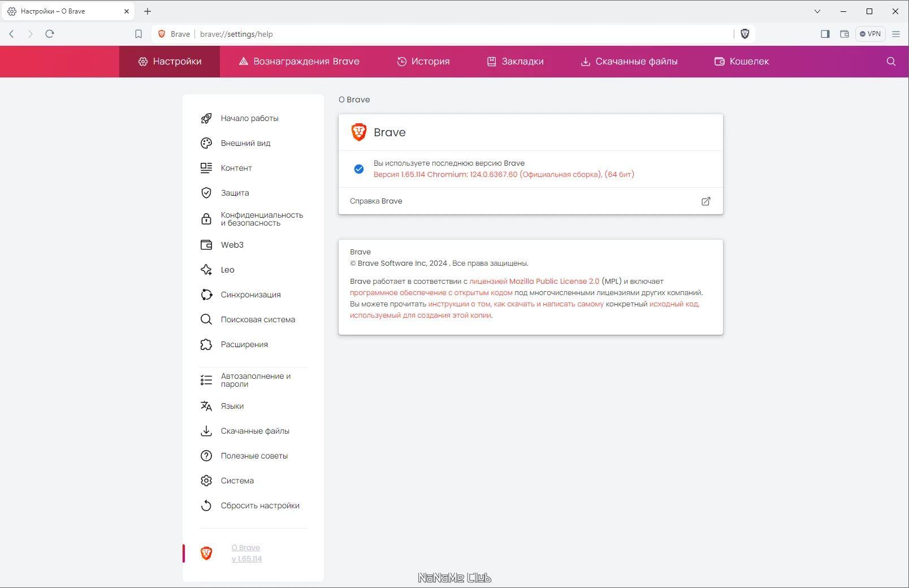Open the Brave Wallet toolbar icon
Image resolution: width=909 pixels, height=588 pixels.
[x=845, y=34]
